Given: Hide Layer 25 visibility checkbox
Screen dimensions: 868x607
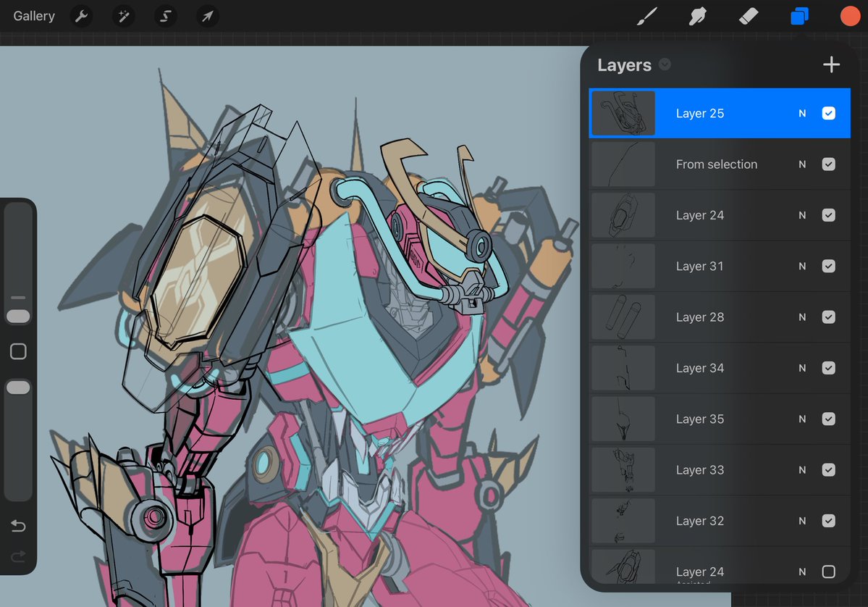Looking at the screenshot, I should click(x=829, y=113).
